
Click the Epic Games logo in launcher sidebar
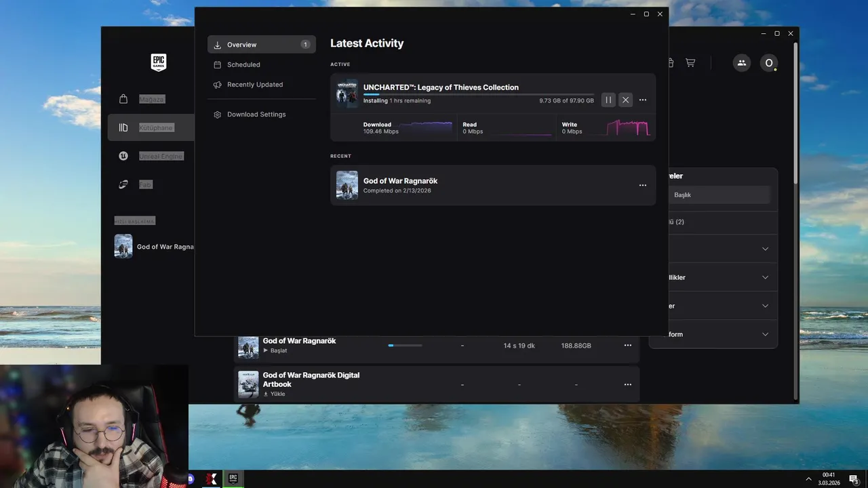coord(158,62)
